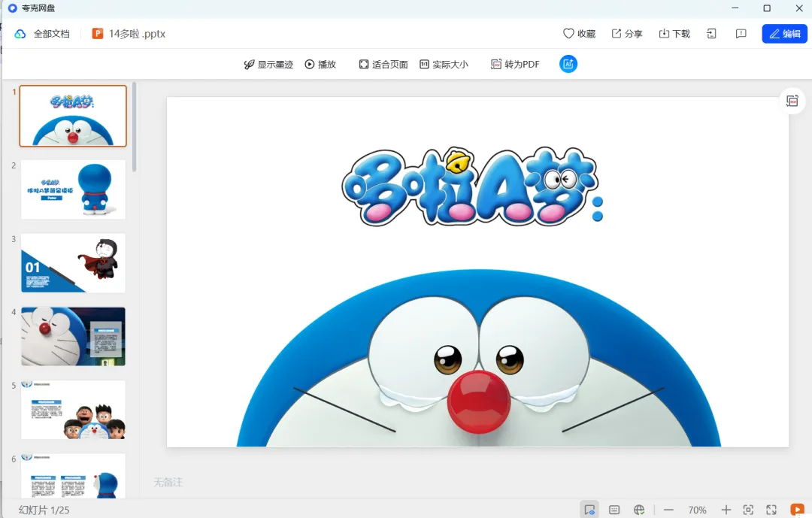
Task: Toggle the comment view icon in status bar
Action: point(589,510)
